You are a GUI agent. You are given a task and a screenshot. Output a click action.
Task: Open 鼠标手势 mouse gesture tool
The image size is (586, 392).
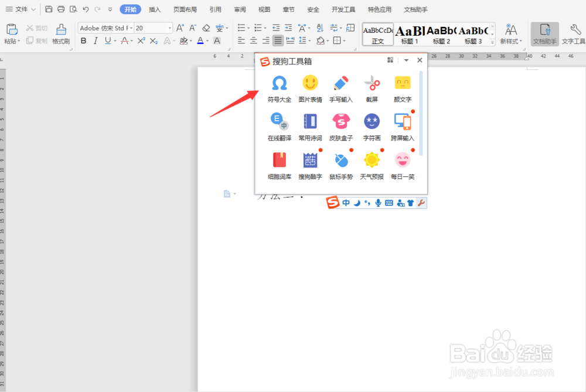coord(341,166)
